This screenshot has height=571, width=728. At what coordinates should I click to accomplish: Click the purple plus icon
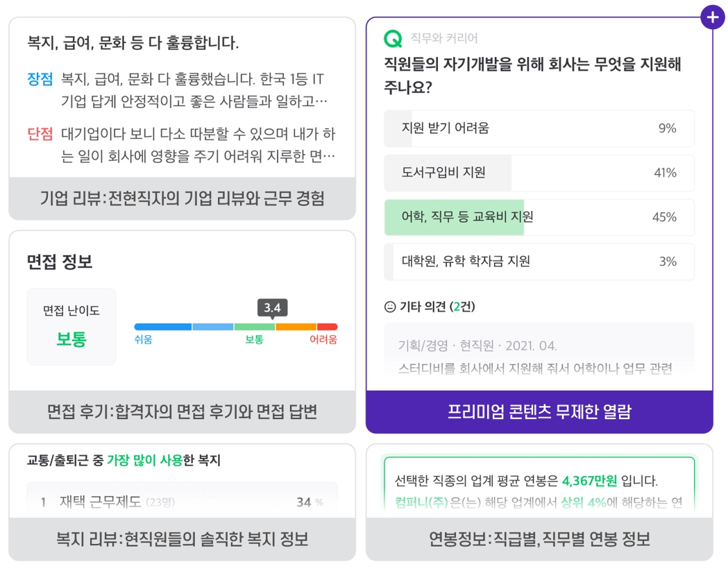coord(712,17)
